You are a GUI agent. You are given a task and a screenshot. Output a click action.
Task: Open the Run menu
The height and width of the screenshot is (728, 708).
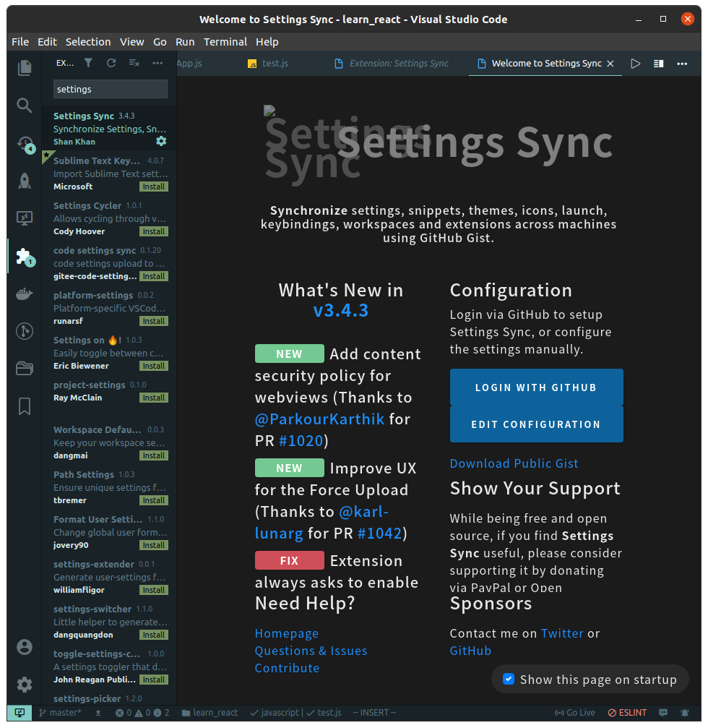185,42
